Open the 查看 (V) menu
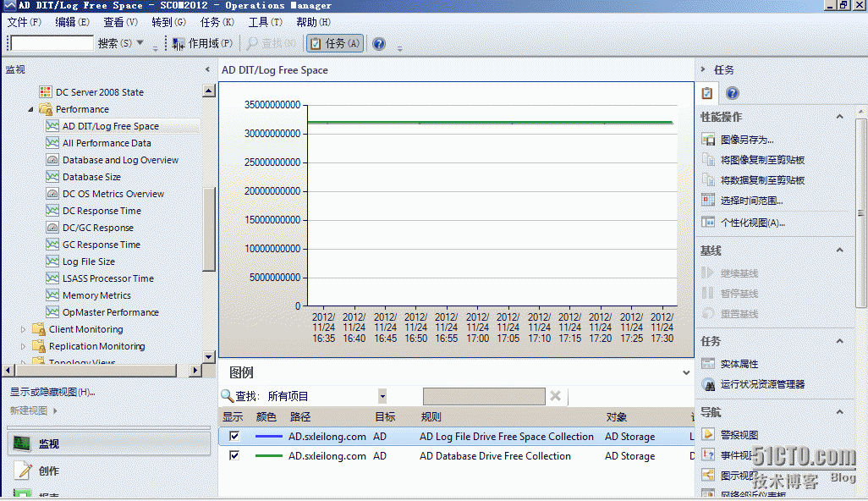Image resolution: width=868 pixels, height=501 pixels. [x=121, y=22]
